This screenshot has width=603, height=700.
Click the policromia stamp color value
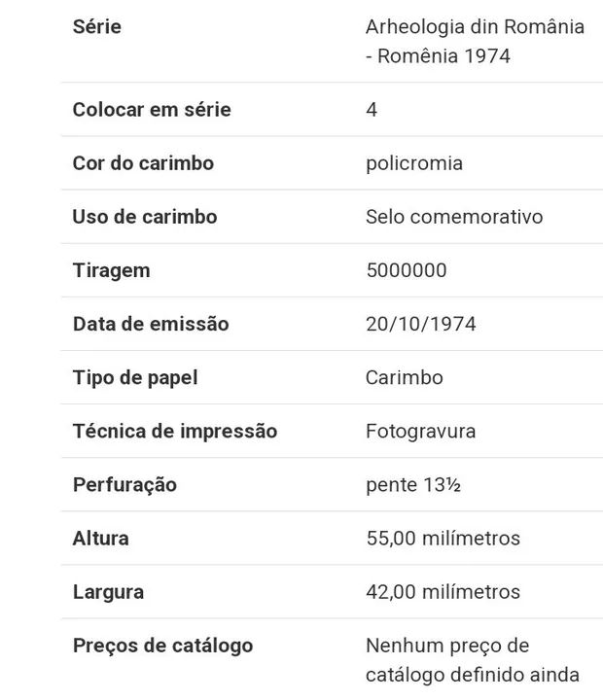pos(414,163)
